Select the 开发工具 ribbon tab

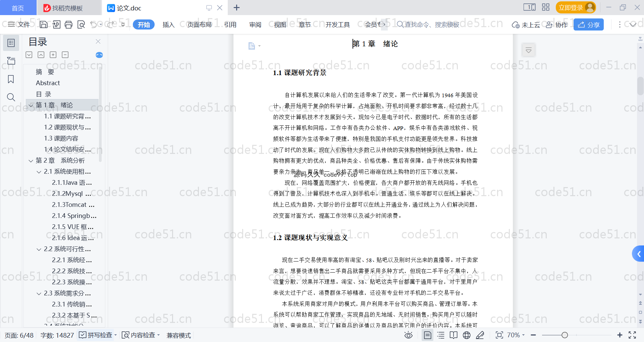tap(337, 24)
